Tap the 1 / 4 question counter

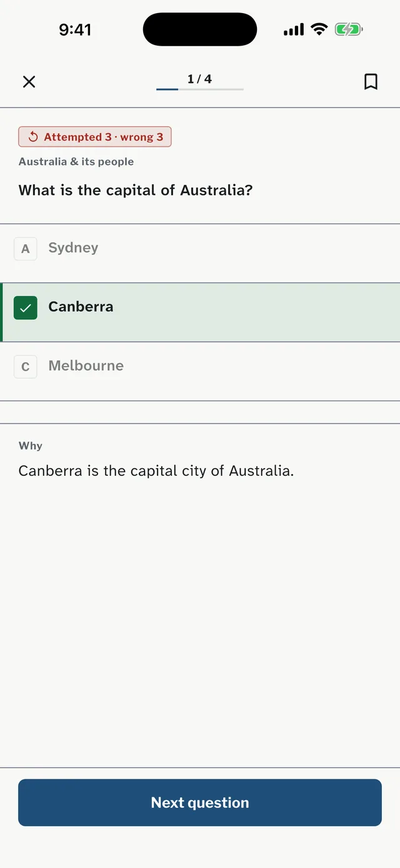[x=200, y=79]
